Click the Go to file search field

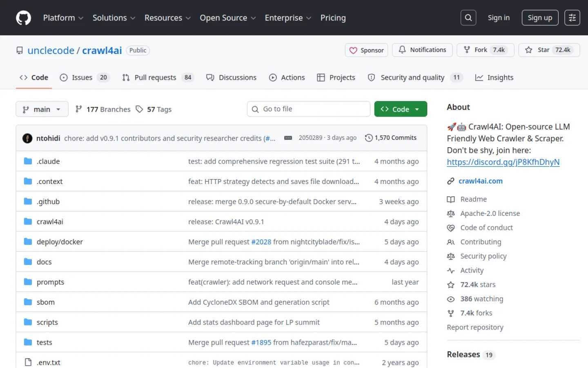tap(309, 109)
